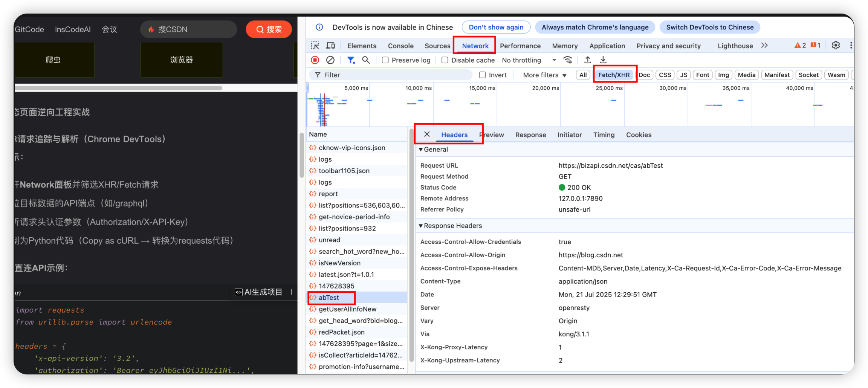868x388 pixels.
Task: Select the getUserAllInfoNew request
Action: pos(357,309)
